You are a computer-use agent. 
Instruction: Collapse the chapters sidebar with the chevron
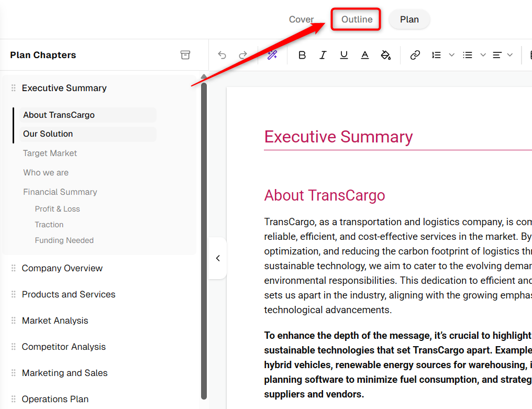point(218,258)
